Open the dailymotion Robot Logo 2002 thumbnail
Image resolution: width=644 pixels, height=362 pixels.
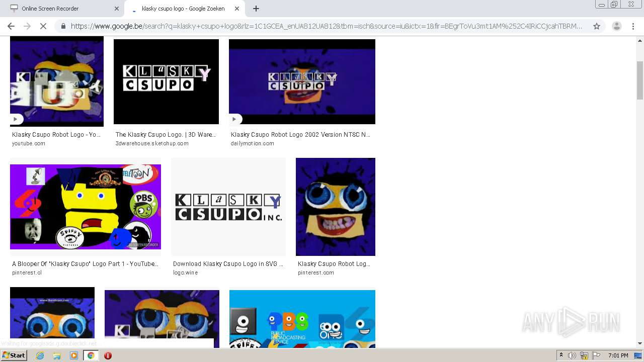(x=302, y=81)
